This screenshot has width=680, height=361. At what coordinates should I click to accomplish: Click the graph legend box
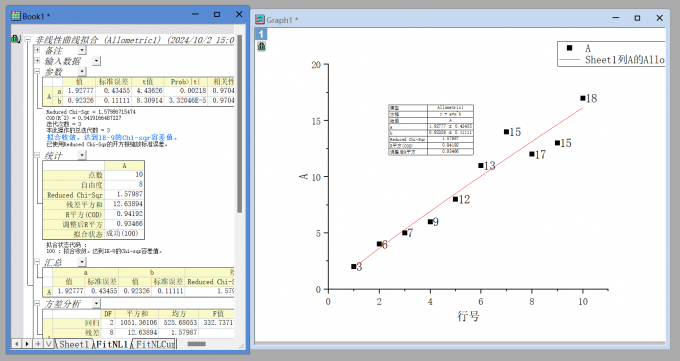(611, 54)
